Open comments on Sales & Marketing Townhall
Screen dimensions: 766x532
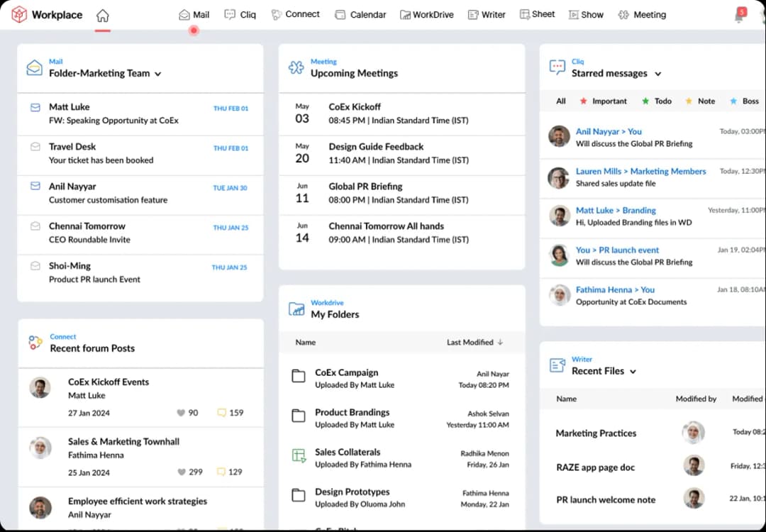coord(221,472)
